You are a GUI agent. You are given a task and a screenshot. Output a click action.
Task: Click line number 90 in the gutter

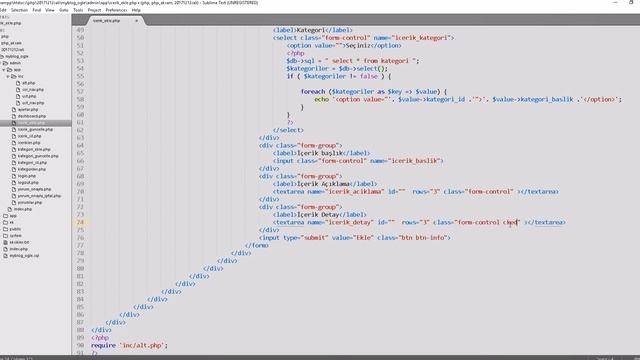80,345
